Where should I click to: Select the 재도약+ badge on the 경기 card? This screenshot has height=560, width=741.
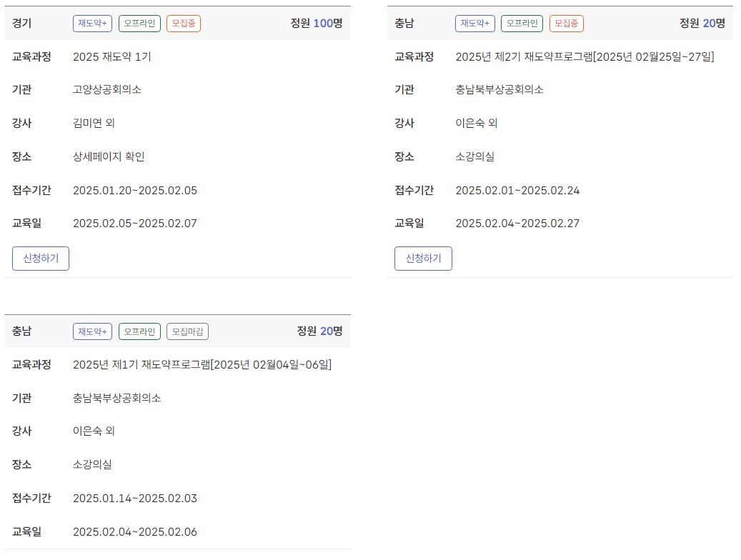point(92,23)
